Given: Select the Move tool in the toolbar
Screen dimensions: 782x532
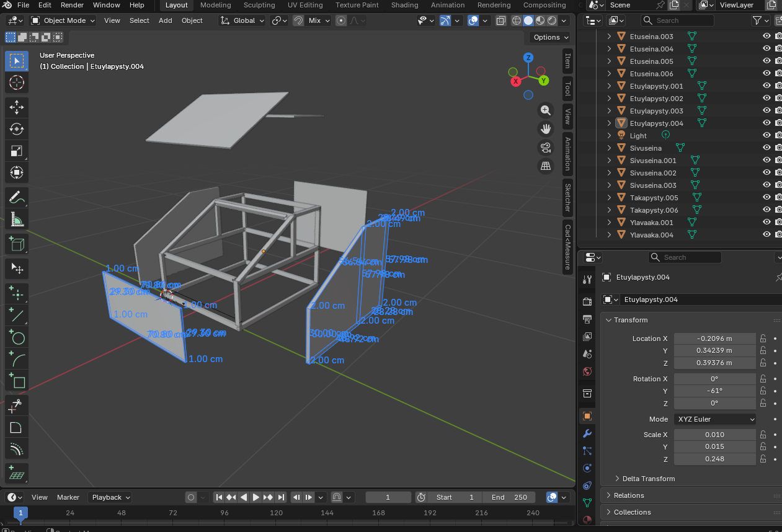Looking at the screenshot, I should pos(17,107).
